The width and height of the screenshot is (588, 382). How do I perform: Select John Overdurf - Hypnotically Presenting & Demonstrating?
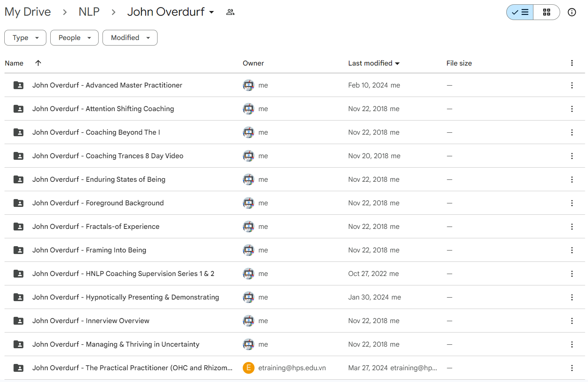(x=126, y=297)
